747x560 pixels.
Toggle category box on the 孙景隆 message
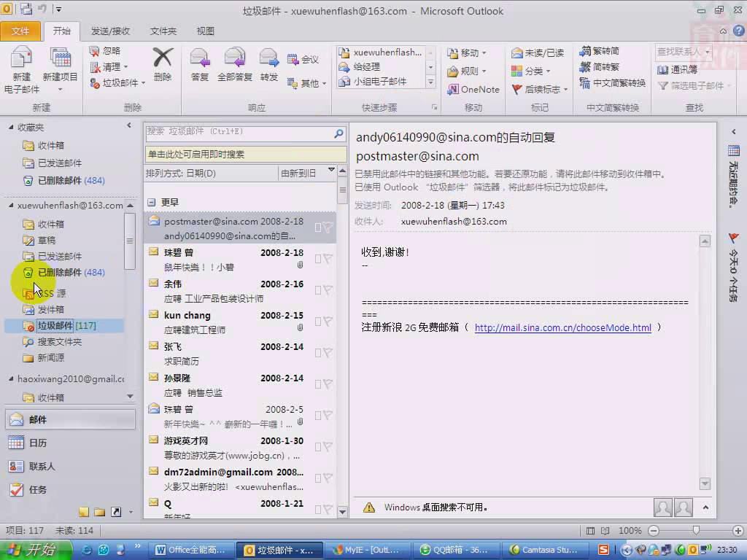pos(318,385)
